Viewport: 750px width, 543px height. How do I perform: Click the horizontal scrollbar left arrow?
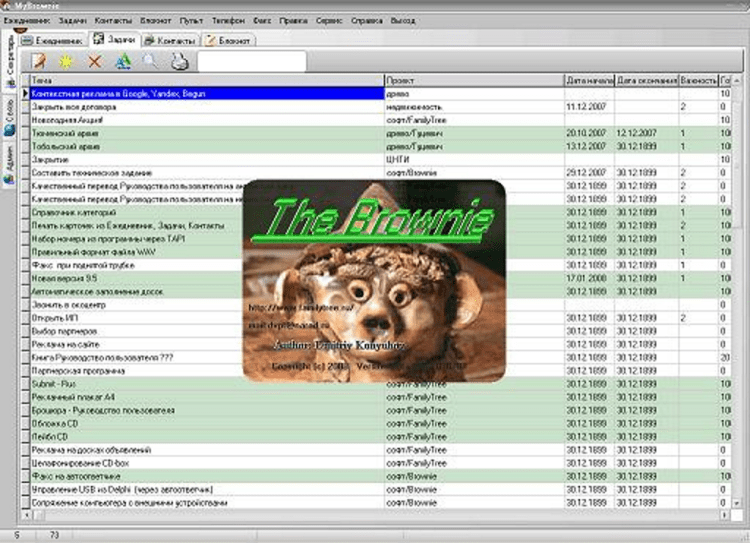pyautogui.click(x=26, y=515)
